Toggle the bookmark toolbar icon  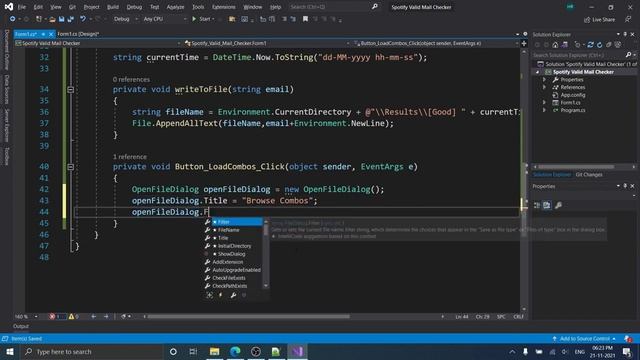click(x=305, y=19)
